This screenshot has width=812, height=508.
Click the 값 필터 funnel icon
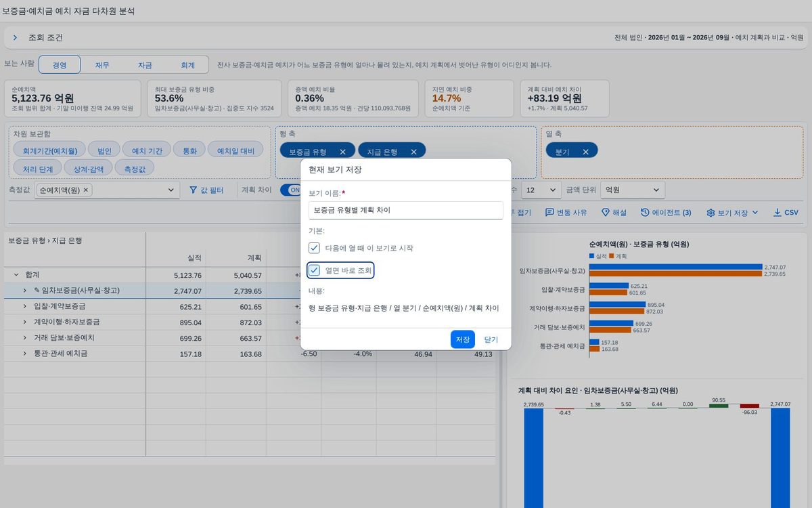(193, 190)
